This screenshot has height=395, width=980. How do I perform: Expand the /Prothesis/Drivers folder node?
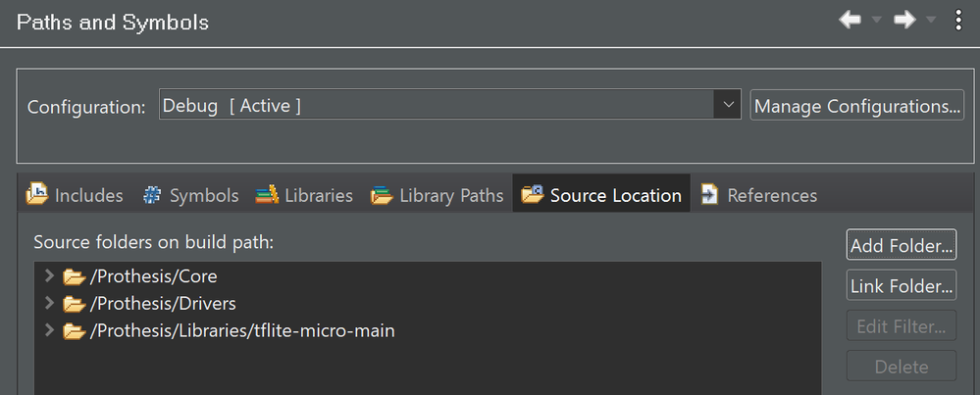pos(50,304)
